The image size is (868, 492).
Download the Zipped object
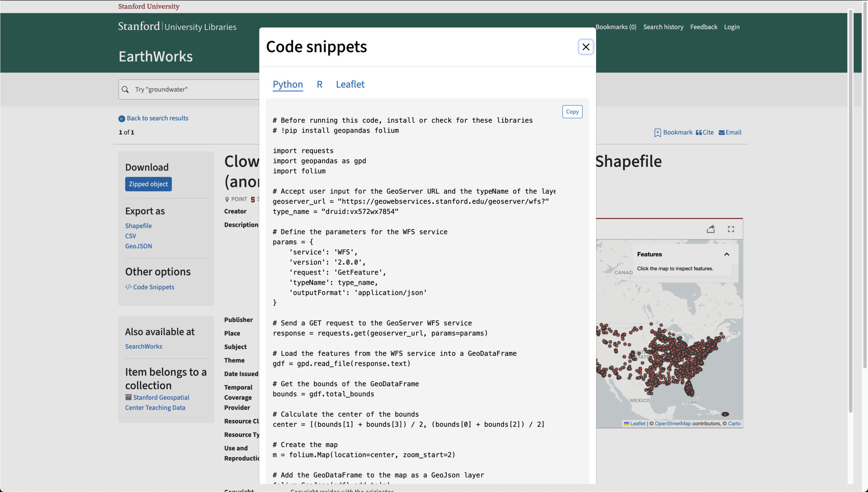pyautogui.click(x=148, y=184)
